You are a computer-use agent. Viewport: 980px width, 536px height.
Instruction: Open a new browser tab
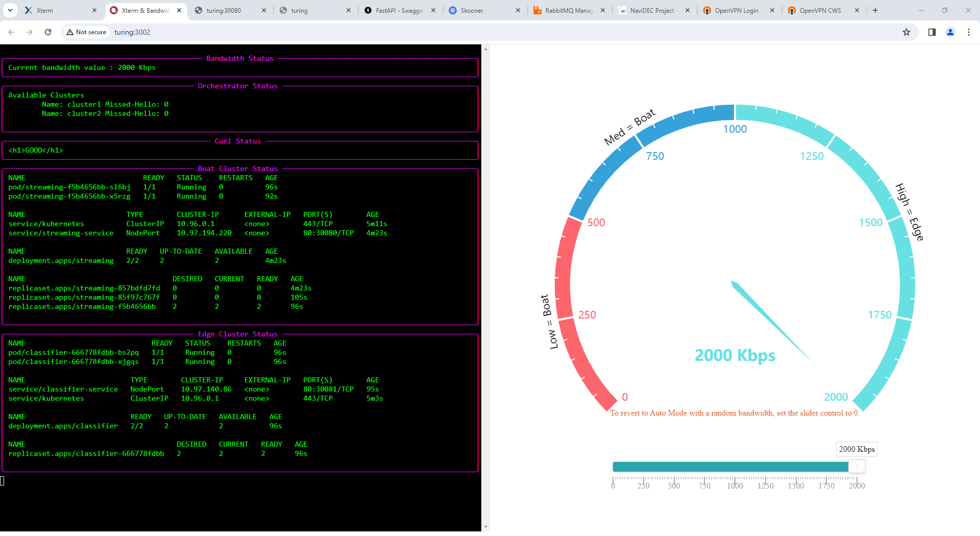tap(875, 10)
